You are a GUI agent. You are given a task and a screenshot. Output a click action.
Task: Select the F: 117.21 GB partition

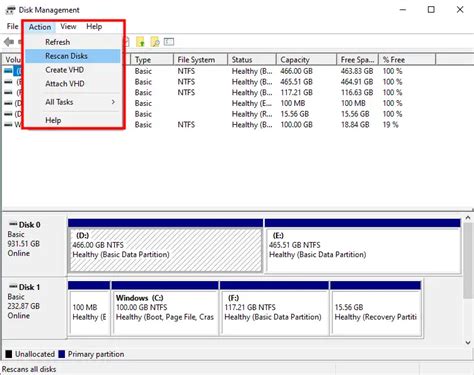click(275, 312)
